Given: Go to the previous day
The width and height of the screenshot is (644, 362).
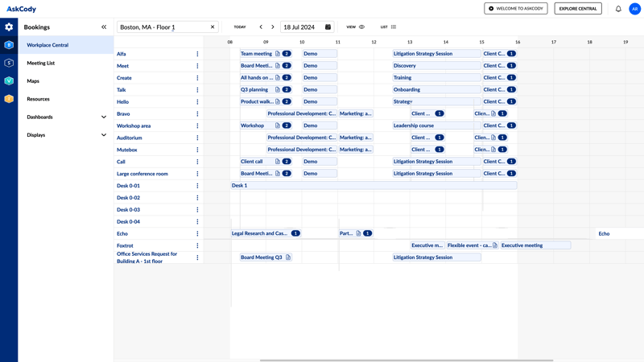Looking at the screenshot, I should pyautogui.click(x=261, y=27).
